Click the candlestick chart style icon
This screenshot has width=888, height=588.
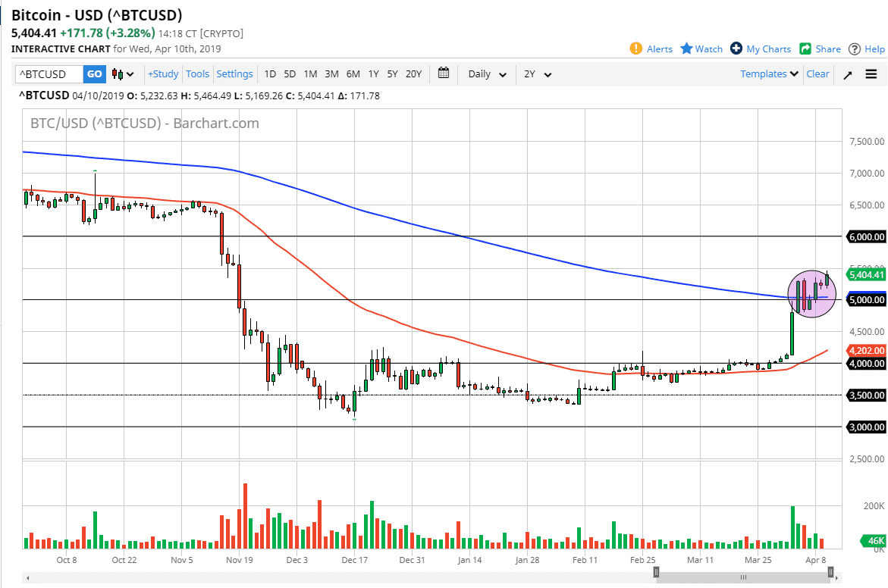[118, 73]
